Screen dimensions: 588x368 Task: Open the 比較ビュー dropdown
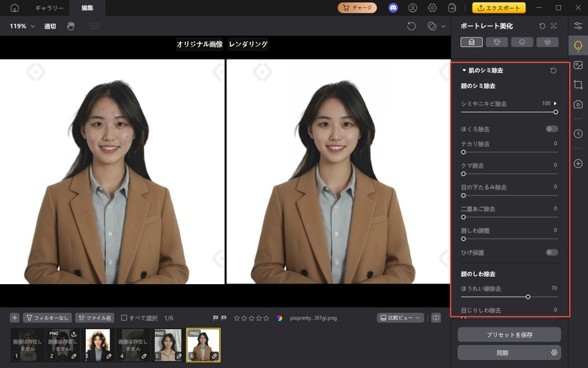pyautogui.click(x=401, y=318)
